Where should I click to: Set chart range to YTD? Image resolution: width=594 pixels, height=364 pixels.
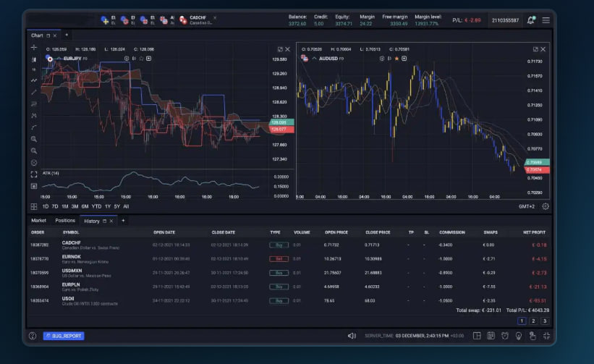[x=97, y=206]
